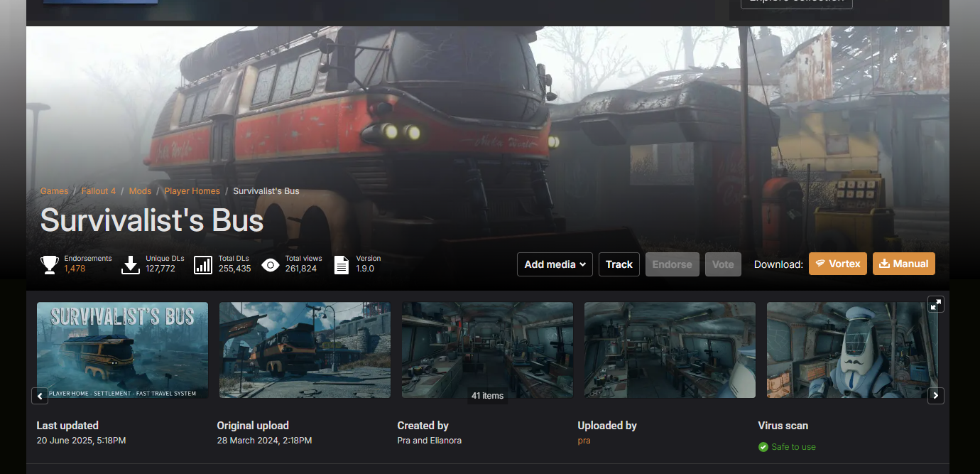Open Games breadcrumb link

pyautogui.click(x=54, y=191)
